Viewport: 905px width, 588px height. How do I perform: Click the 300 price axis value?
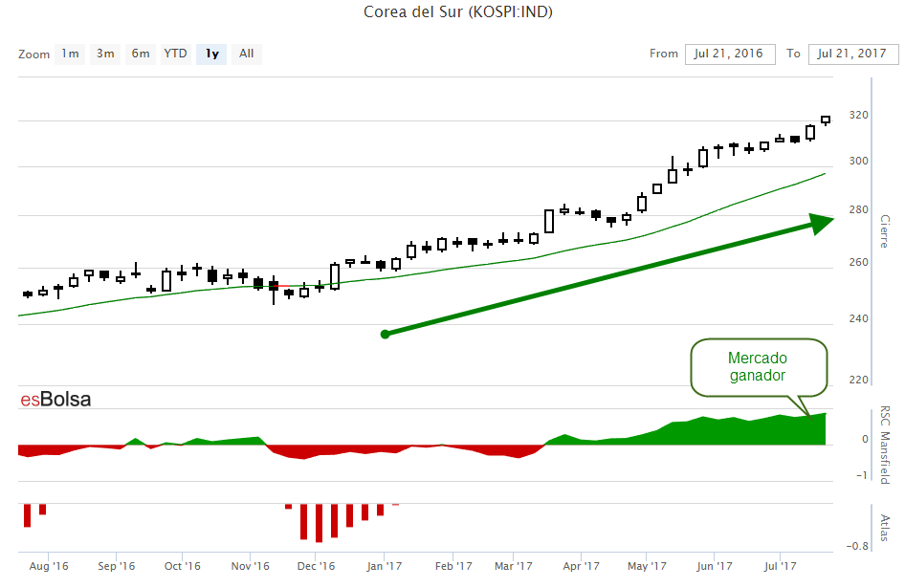tap(858, 161)
